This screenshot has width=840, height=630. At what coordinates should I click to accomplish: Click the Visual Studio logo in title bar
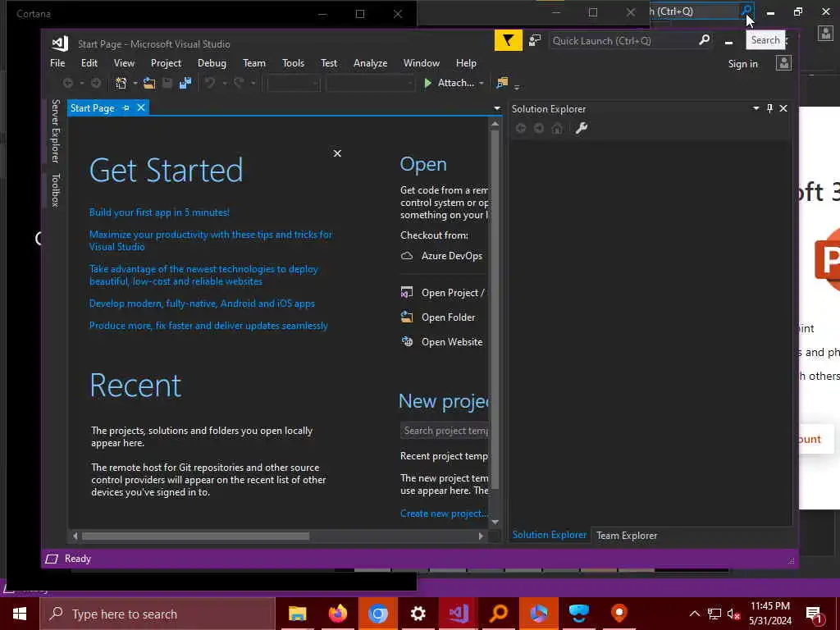click(60, 43)
